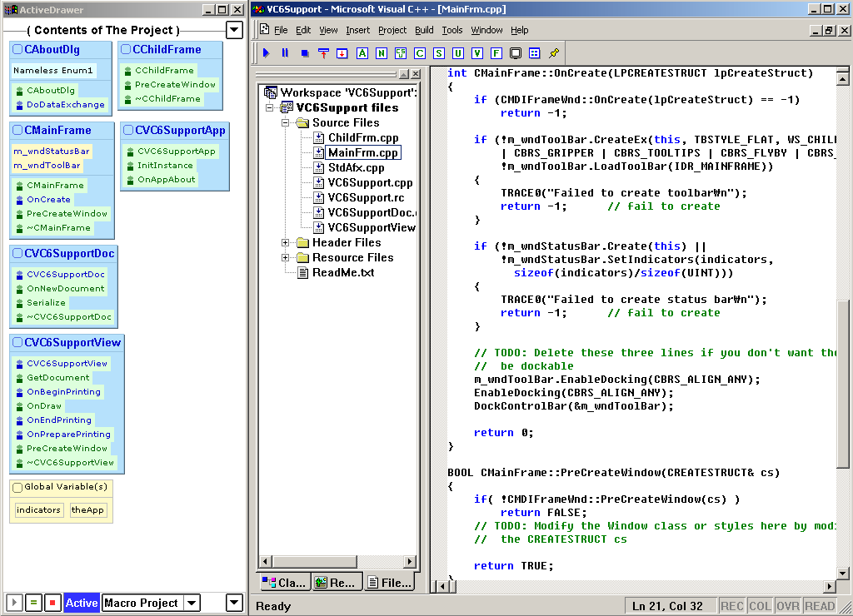Click the yellow pushpin toolbar icon
This screenshot has width=853, height=616.
554,53
